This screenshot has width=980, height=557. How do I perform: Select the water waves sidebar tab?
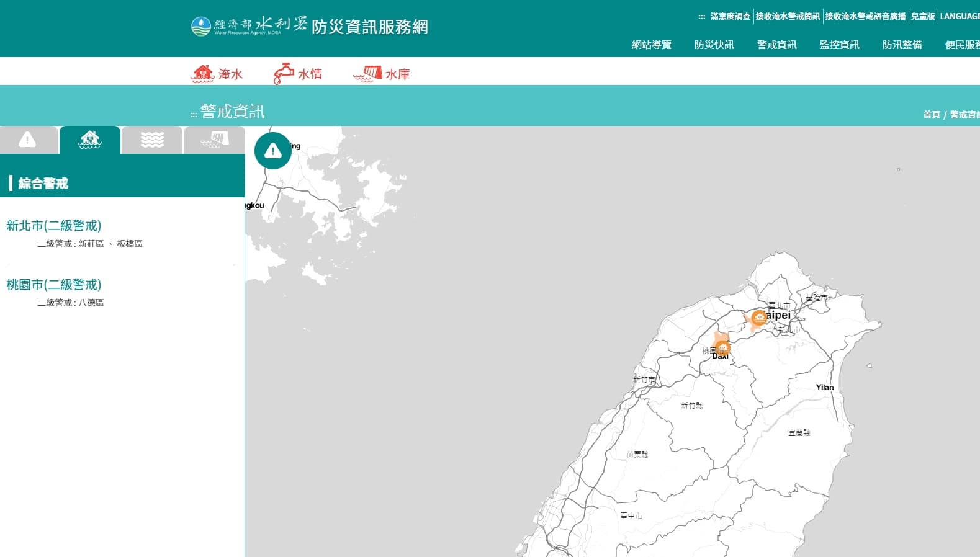click(152, 140)
